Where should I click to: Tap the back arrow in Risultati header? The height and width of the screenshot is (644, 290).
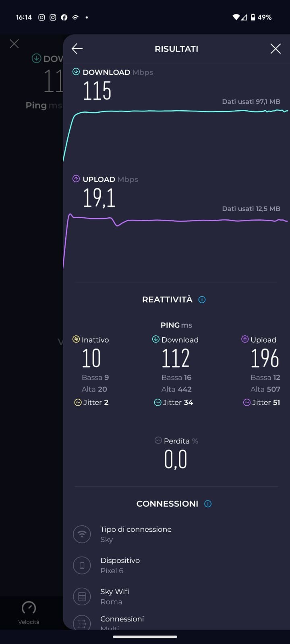pyautogui.click(x=77, y=49)
